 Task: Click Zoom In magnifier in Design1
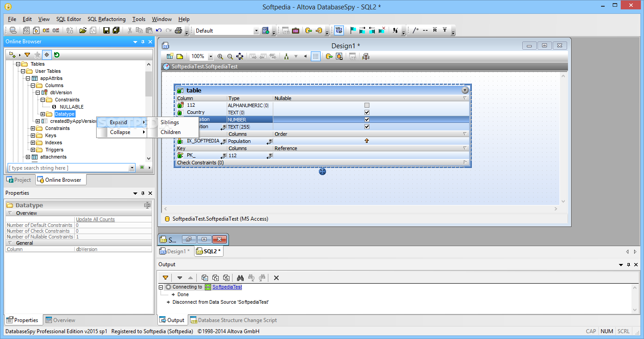click(220, 56)
